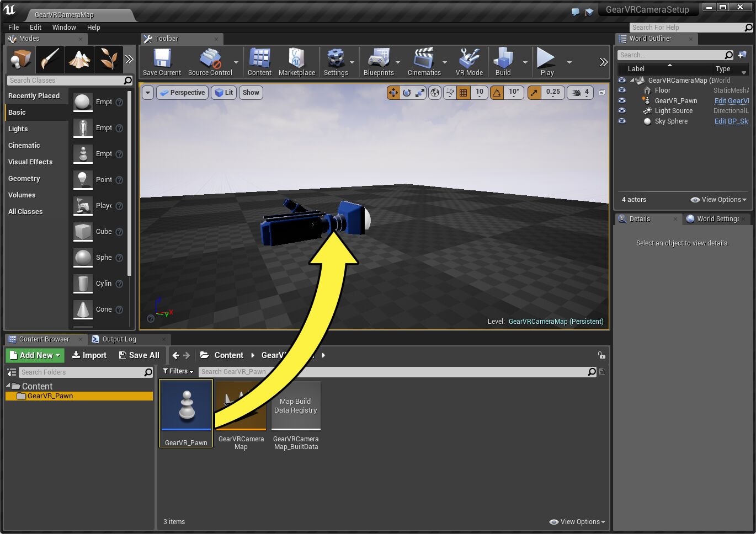Open the Filters dropdown in Content Browser
Screen dimensions: 756x534
coord(178,371)
